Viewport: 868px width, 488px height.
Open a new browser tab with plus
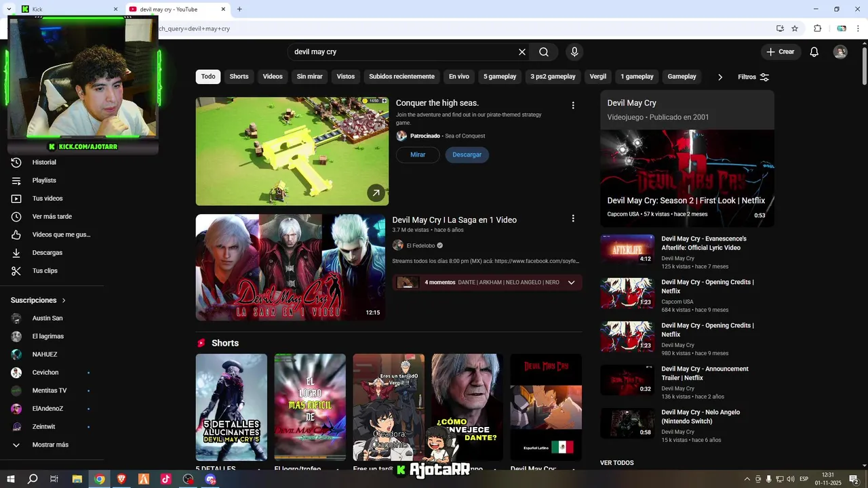click(239, 9)
